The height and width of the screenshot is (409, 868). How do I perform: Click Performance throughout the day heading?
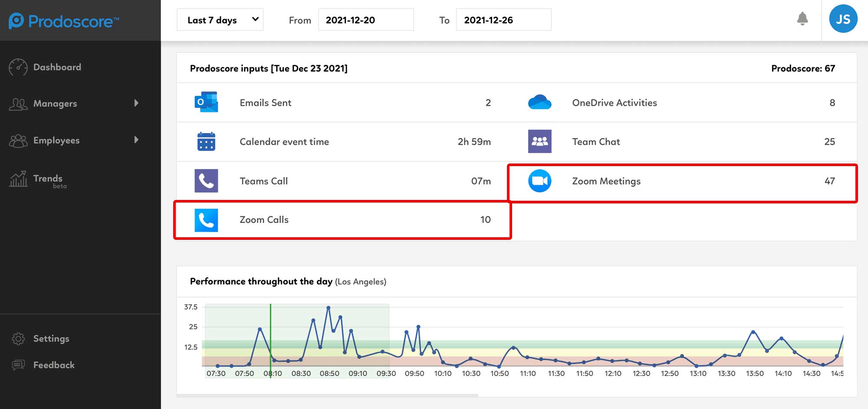(x=261, y=281)
